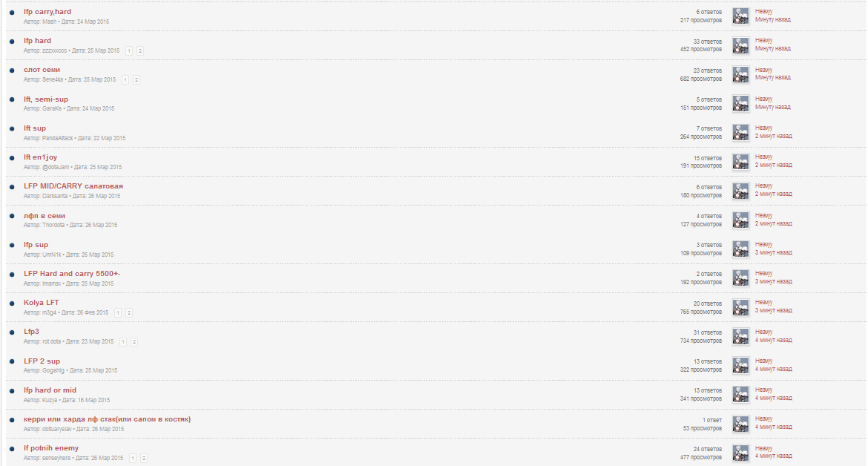The height and width of the screenshot is (466, 868).
Task: Go to page 2 of 'lfp hard' thread
Action: pyautogui.click(x=140, y=51)
